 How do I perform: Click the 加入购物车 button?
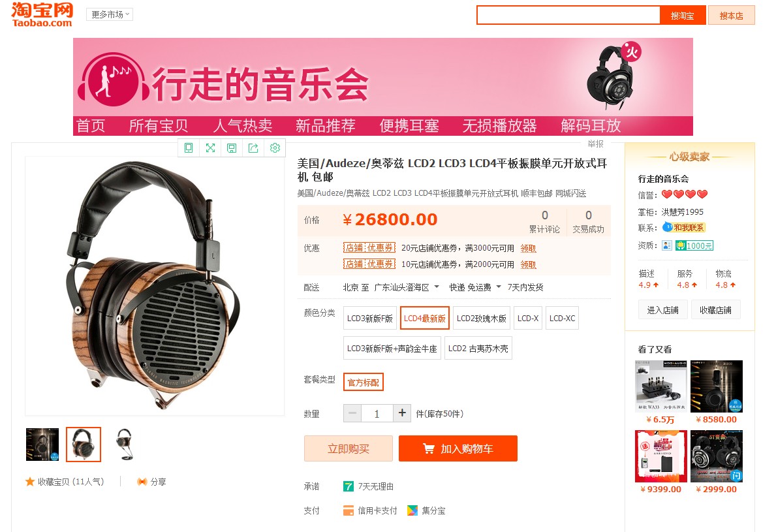point(458,448)
